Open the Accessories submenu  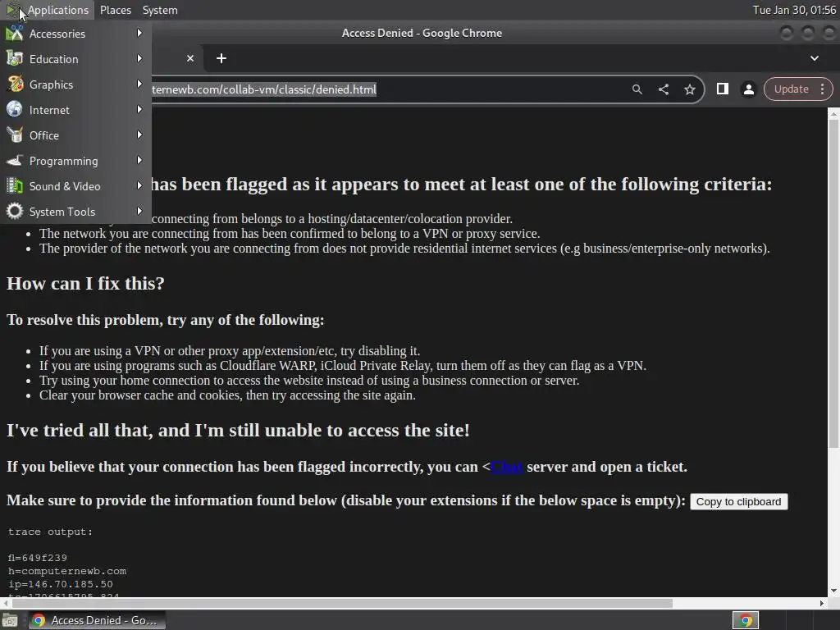point(75,33)
